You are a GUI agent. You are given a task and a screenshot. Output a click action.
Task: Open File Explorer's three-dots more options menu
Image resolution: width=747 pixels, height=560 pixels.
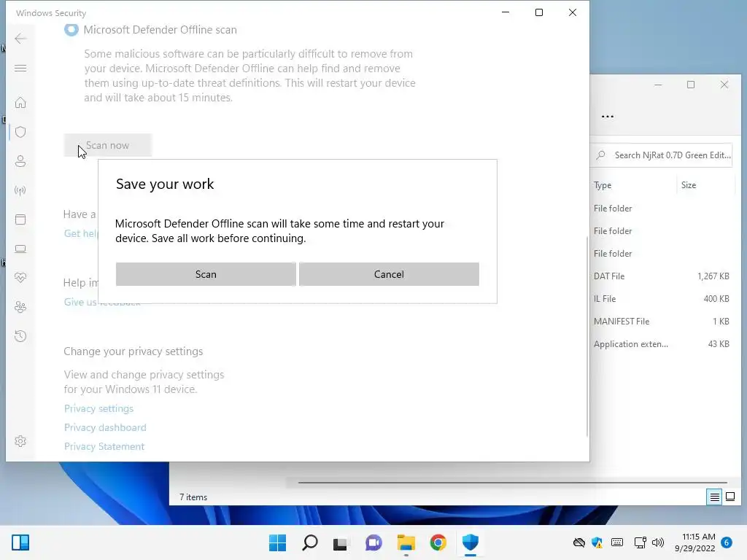tap(608, 116)
